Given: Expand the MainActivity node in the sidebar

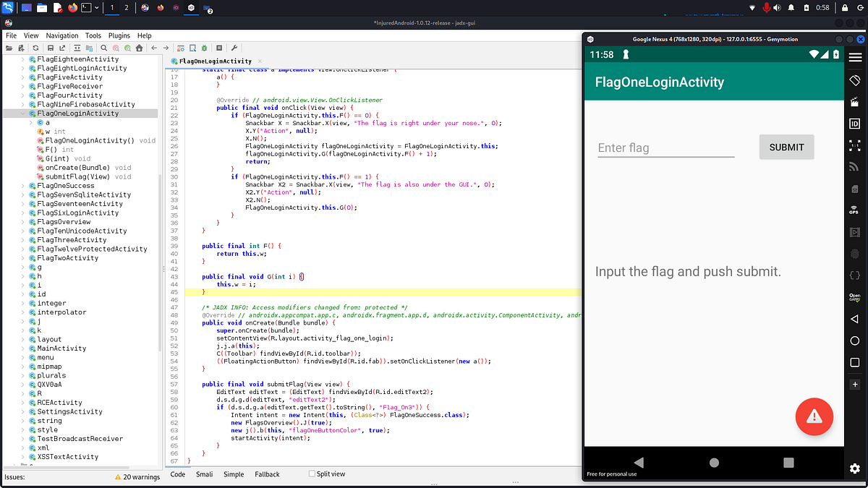Looking at the screenshot, I should 23,348.
